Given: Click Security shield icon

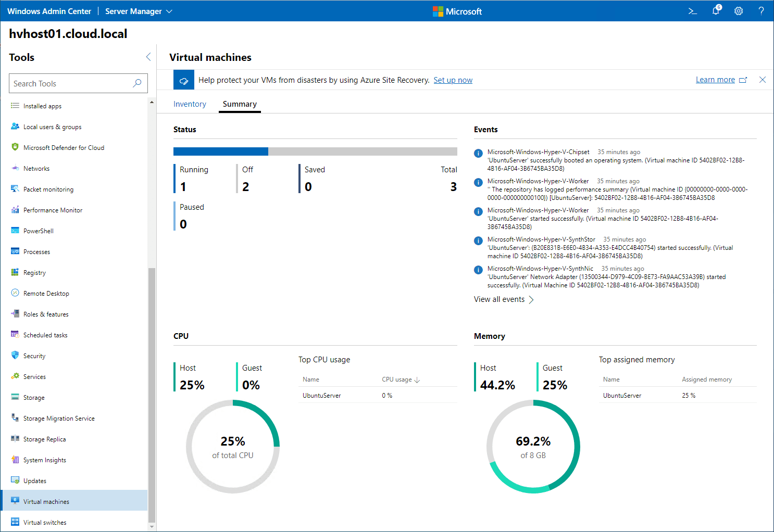Looking at the screenshot, I should (15, 356).
